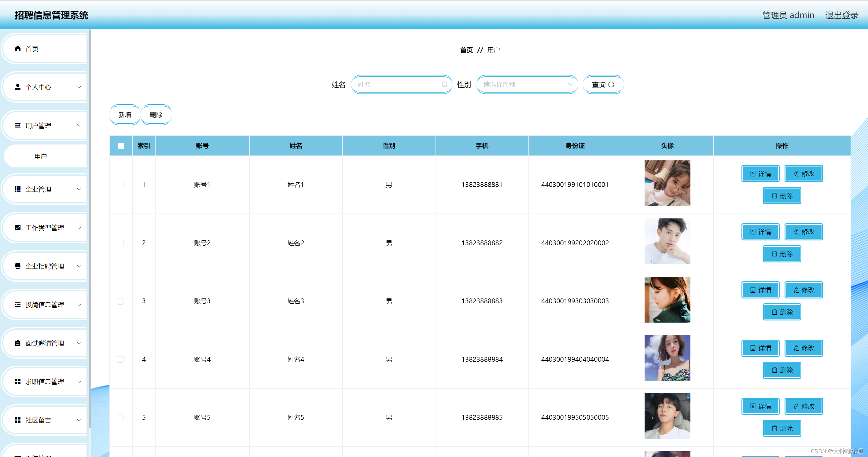
Task: Click the person icon for 个人中心
Action: point(18,87)
